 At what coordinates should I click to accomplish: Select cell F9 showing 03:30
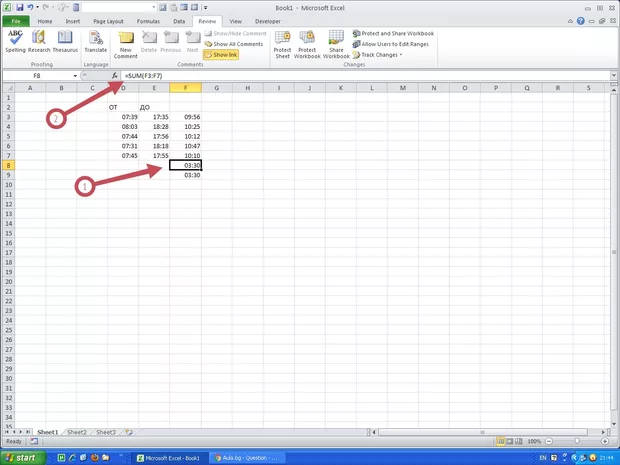pos(185,175)
